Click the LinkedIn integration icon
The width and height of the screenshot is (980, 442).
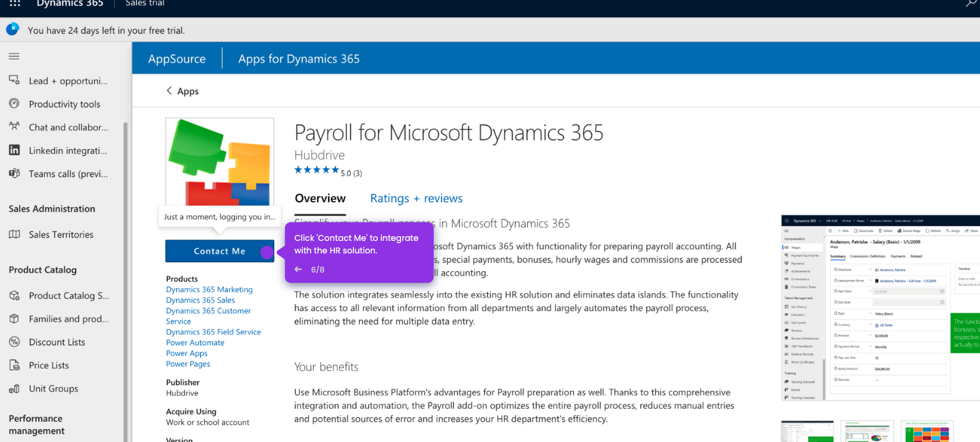[14, 150]
